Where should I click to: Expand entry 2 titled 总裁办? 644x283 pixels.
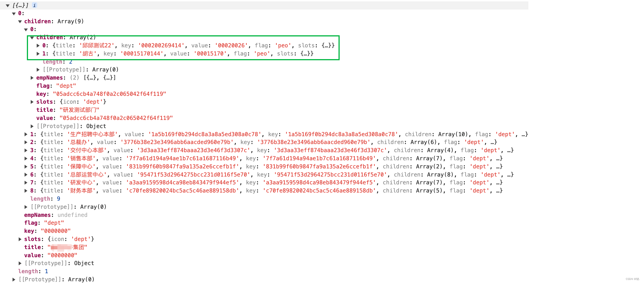(26, 142)
